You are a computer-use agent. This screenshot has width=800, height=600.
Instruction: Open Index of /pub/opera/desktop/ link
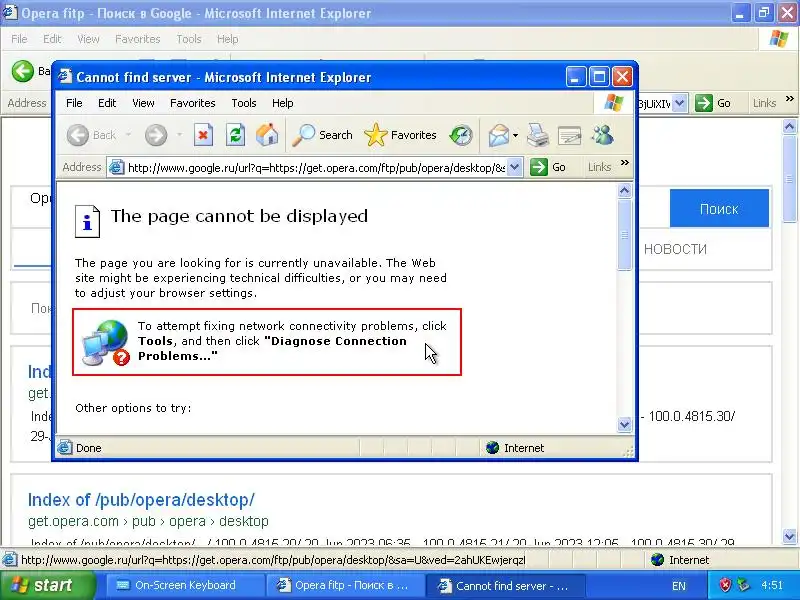pyautogui.click(x=141, y=500)
